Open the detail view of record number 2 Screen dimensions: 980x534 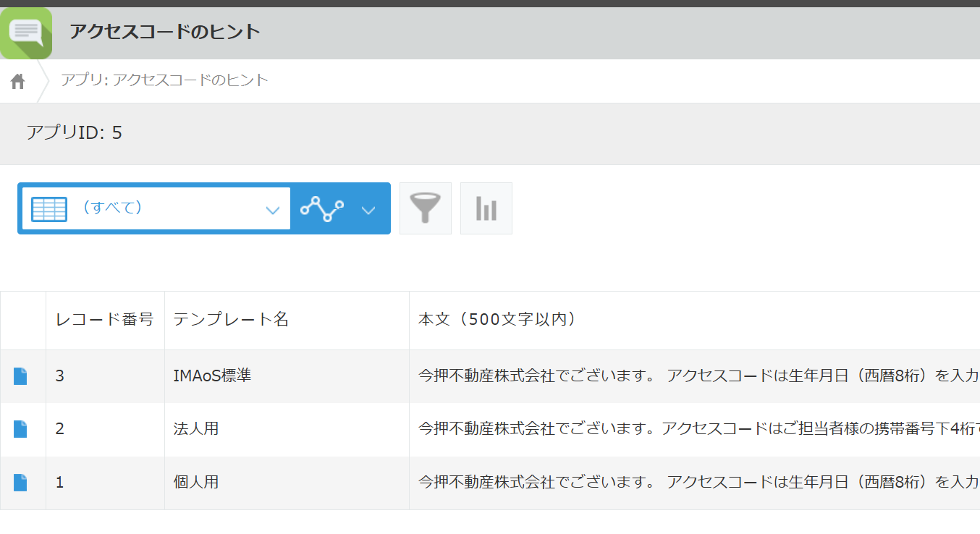click(22, 428)
